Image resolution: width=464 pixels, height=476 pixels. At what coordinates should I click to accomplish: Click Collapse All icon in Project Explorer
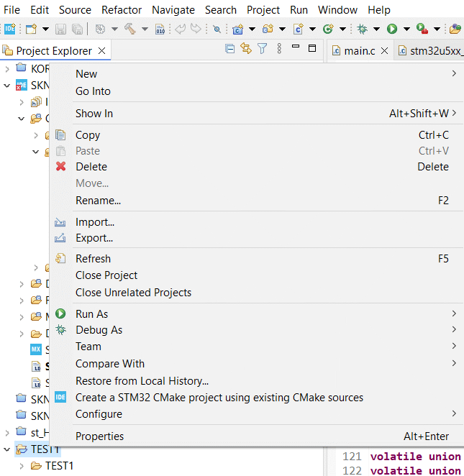point(230,49)
